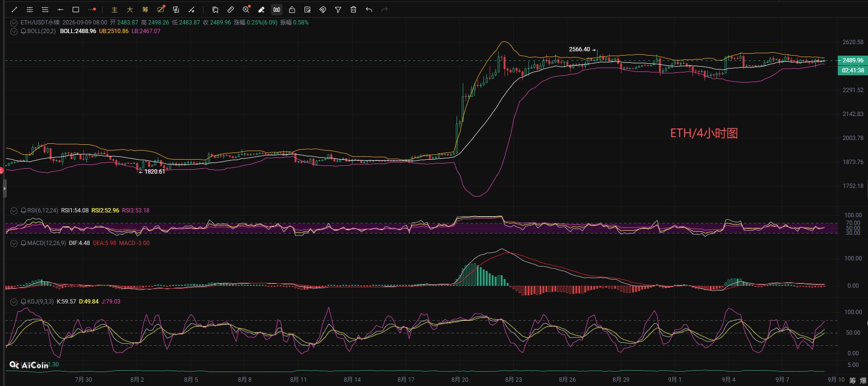The image size is (868, 386).
Task: Click the 2291.52 price axis label
Action: 853,90
